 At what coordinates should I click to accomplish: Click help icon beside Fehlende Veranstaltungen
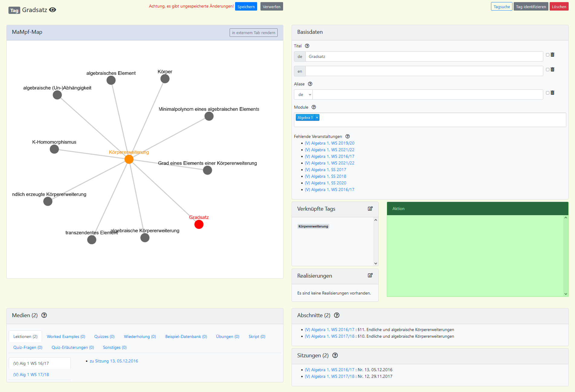click(x=347, y=136)
